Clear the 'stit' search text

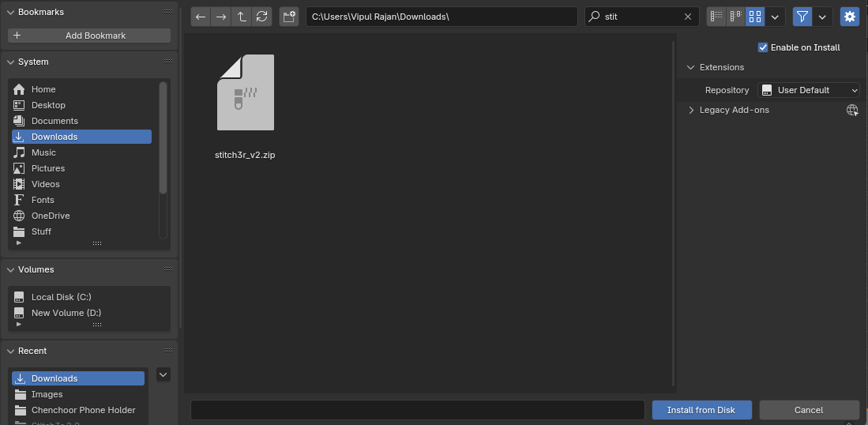point(688,17)
